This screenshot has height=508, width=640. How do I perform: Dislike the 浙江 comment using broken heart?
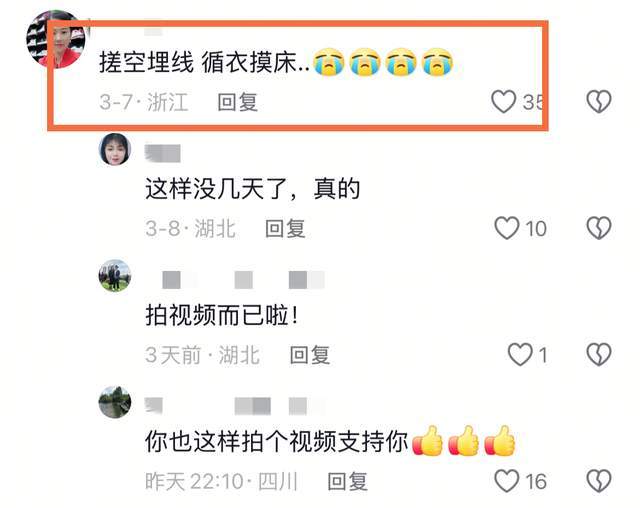point(599,101)
